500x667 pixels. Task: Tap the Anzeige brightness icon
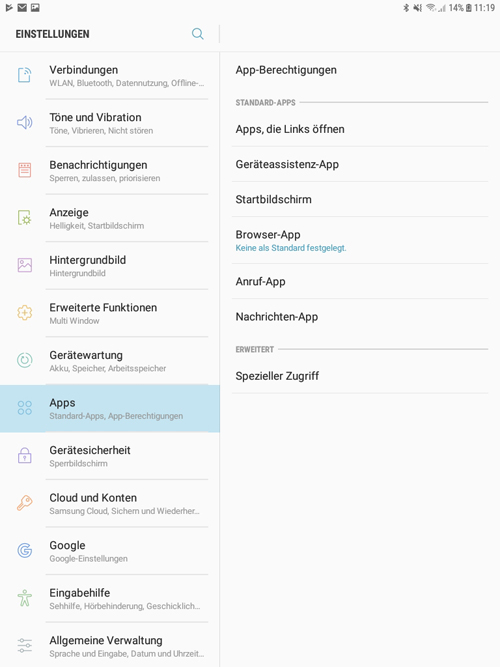click(x=25, y=217)
